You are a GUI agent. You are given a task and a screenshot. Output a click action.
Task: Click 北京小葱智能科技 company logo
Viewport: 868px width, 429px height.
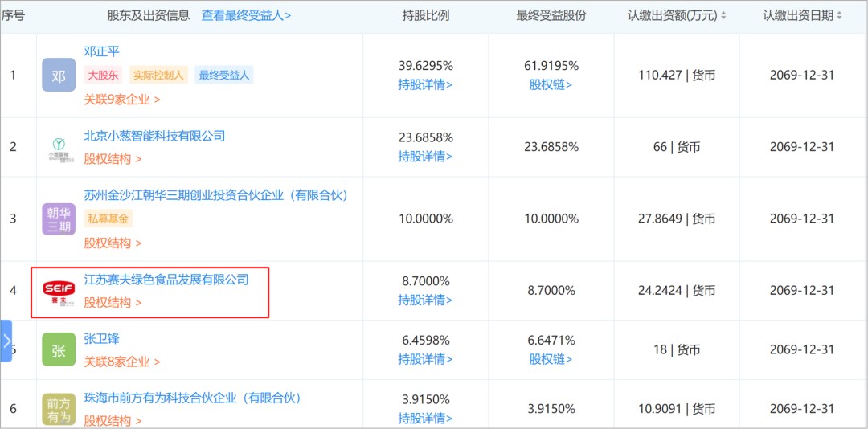pyautogui.click(x=59, y=149)
